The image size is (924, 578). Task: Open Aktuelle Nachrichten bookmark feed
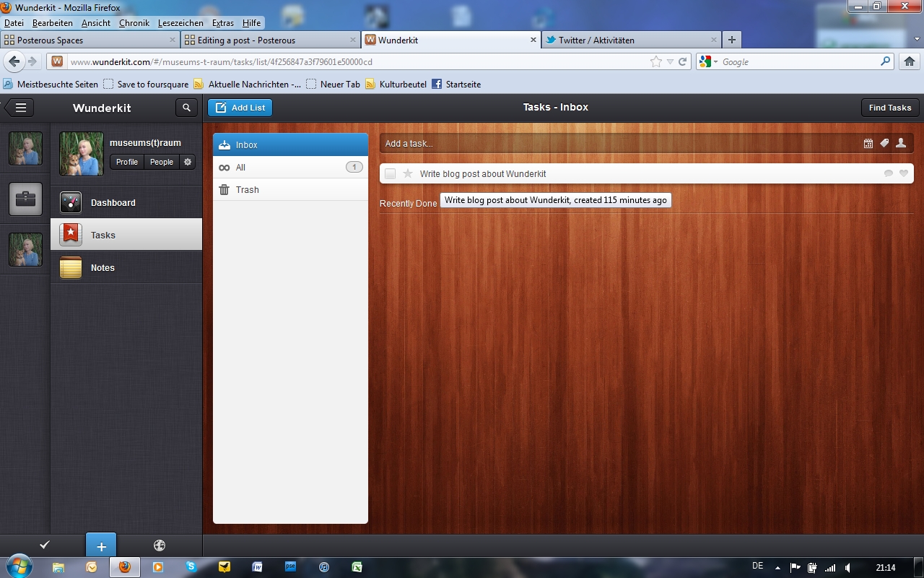pyautogui.click(x=248, y=85)
